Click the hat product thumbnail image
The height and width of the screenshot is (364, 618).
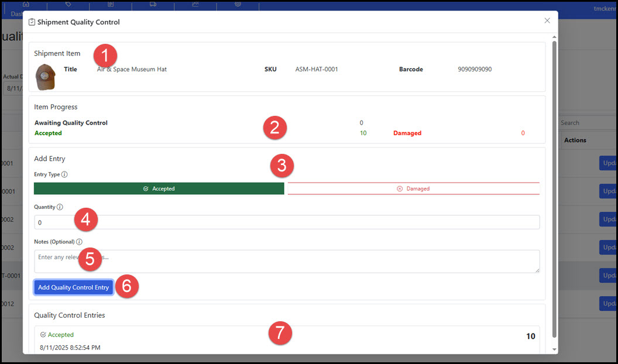tap(45, 77)
